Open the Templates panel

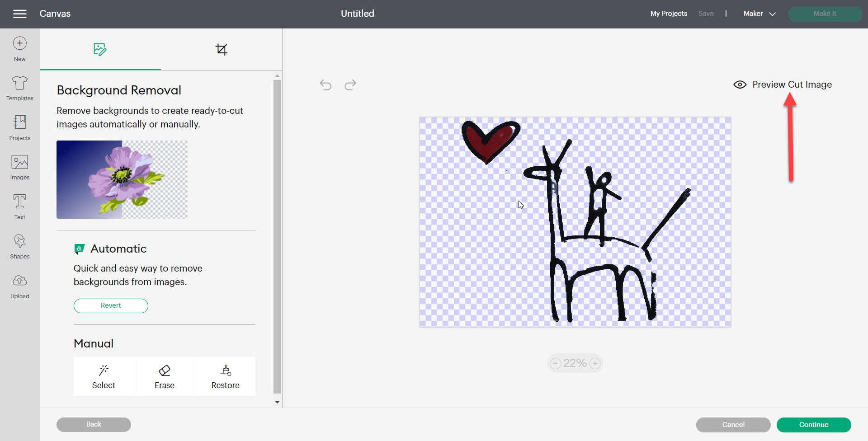[19, 88]
